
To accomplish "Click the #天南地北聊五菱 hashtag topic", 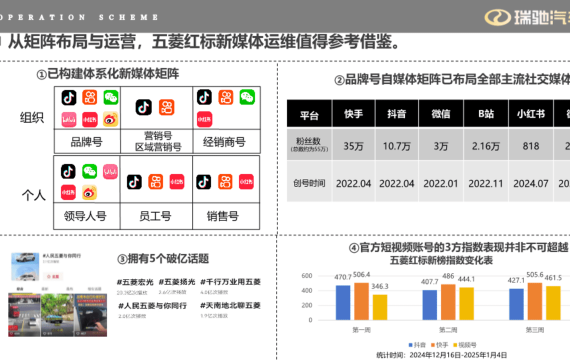I will coord(230,305).
